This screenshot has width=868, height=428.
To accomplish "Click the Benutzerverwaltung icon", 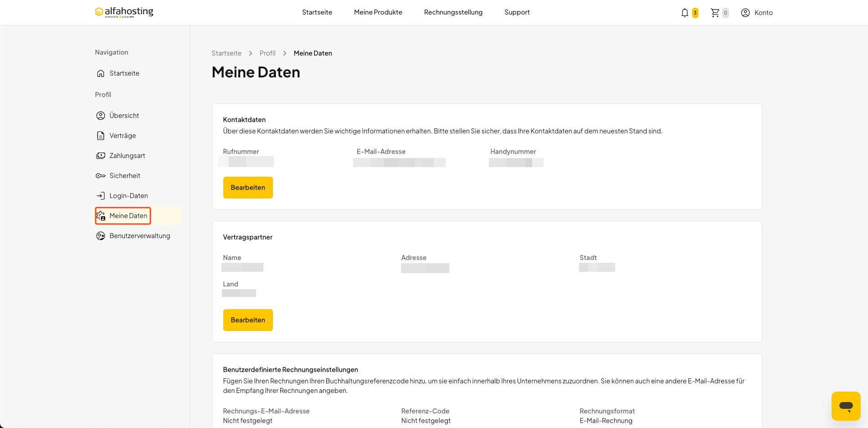I will [x=101, y=236].
